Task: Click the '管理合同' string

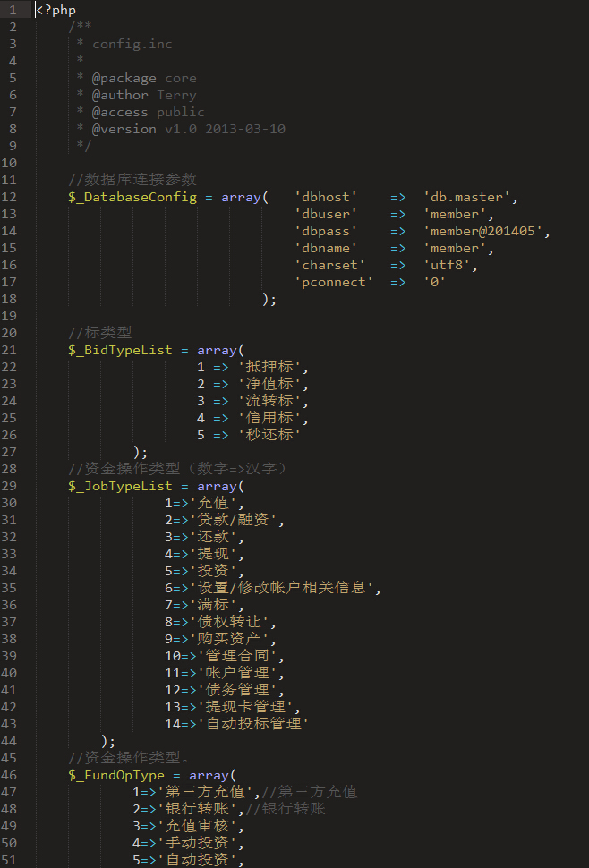Action: 237,656
